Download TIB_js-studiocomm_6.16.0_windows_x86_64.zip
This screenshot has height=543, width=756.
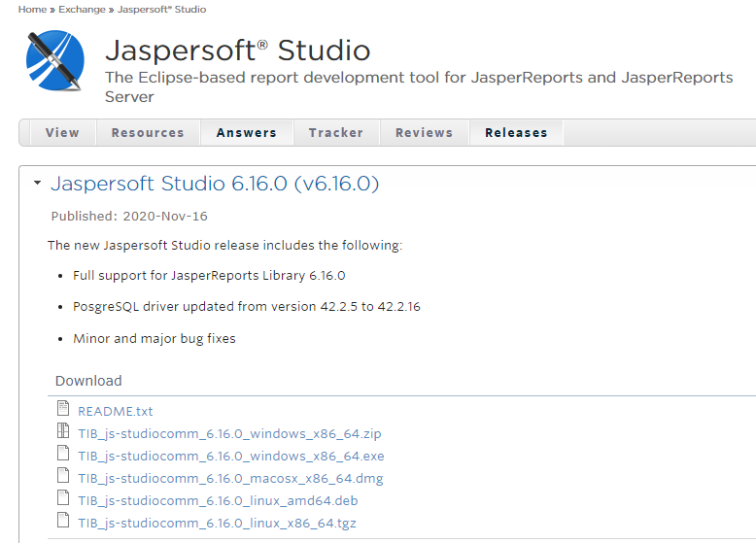229,433
